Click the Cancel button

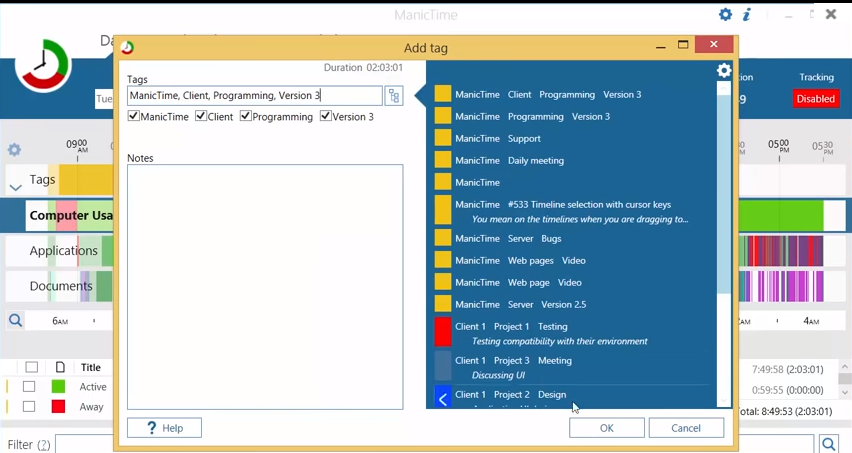point(686,428)
